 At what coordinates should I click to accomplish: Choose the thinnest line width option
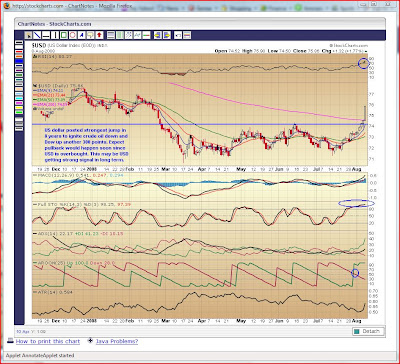tap(19, 119)
